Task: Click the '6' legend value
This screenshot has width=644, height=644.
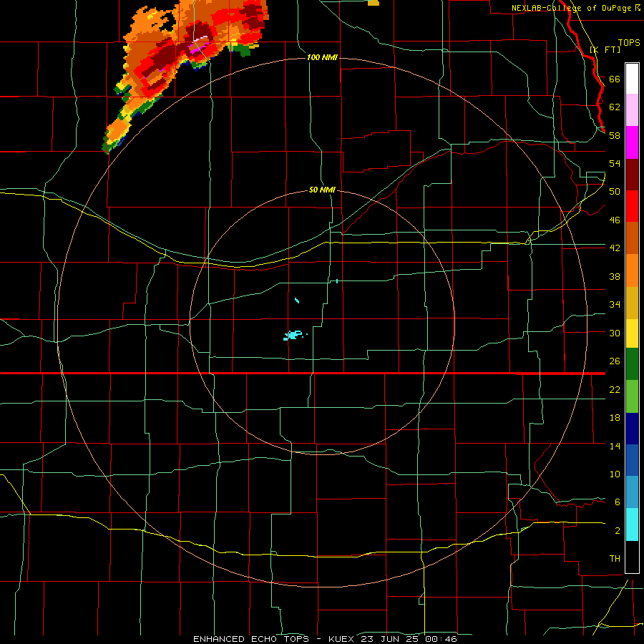Action: [617, 502]
